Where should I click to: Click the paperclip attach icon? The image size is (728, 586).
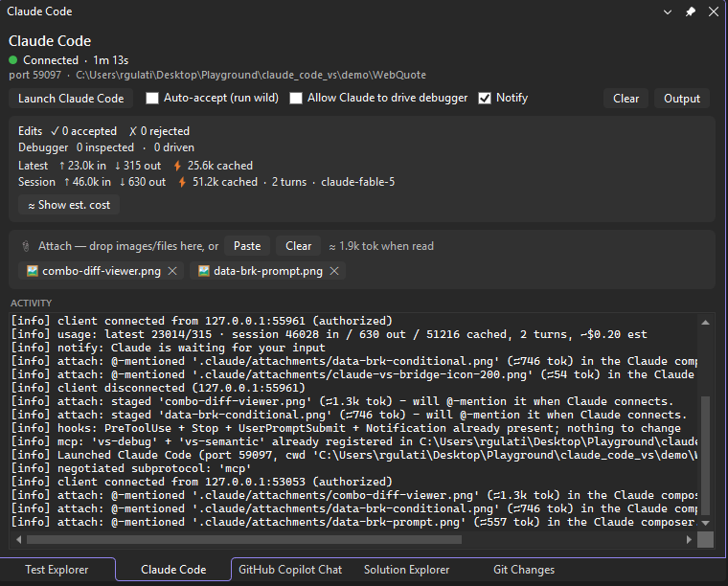26,246
